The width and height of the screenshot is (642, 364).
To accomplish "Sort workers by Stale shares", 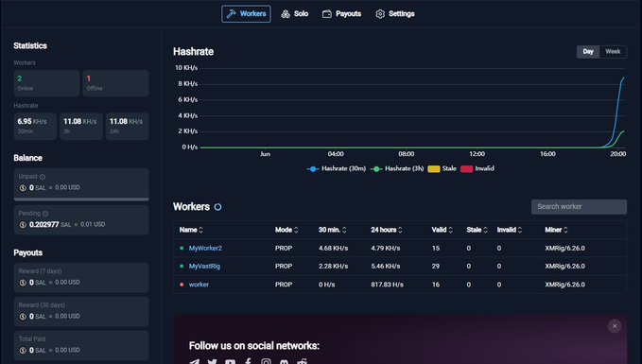I will 477,230.
